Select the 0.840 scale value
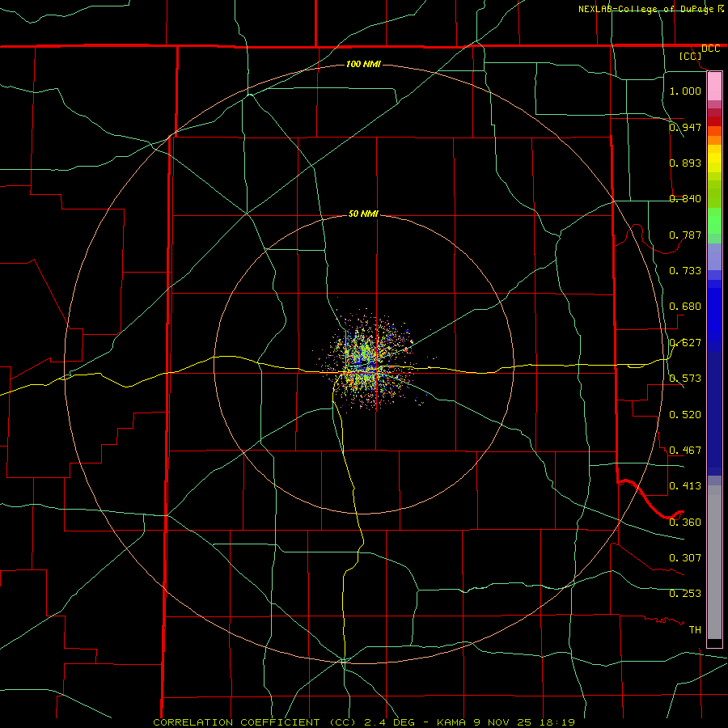Screen dimensions: 728x728 pyautogui.click(x=685, y=199)
